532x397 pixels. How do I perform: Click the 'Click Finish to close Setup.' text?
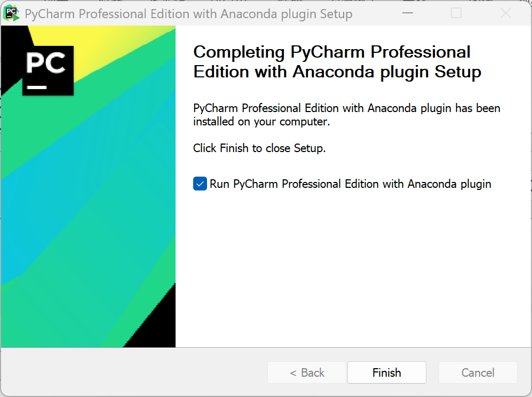point(259,148)
